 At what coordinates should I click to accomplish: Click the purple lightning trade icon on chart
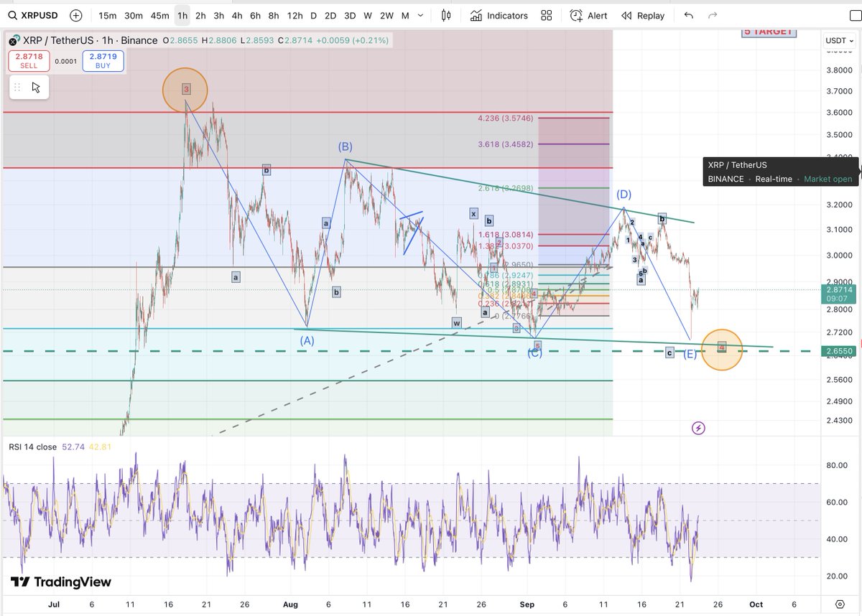click(x=698, y=428)
